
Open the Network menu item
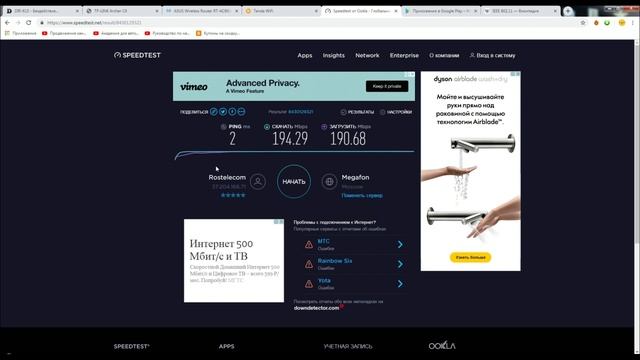(x=367, y=55)
